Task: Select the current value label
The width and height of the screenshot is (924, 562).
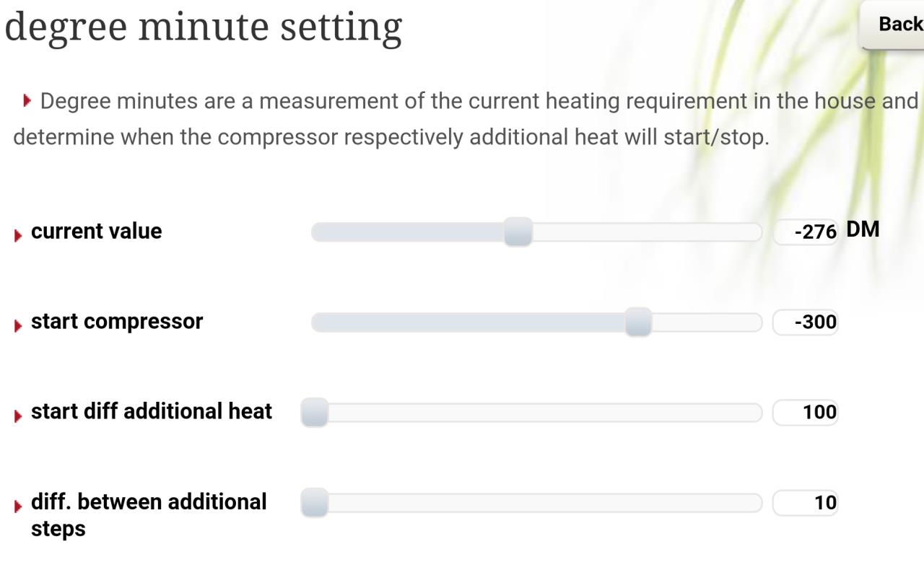Action: click(x=97, y=231)
